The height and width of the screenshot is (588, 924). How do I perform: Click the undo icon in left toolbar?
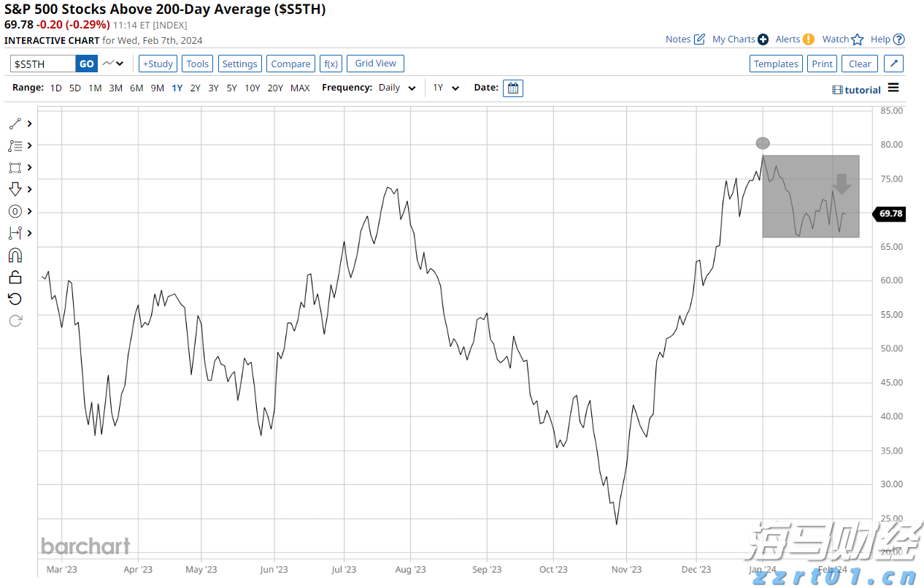(x=15, y=299)
